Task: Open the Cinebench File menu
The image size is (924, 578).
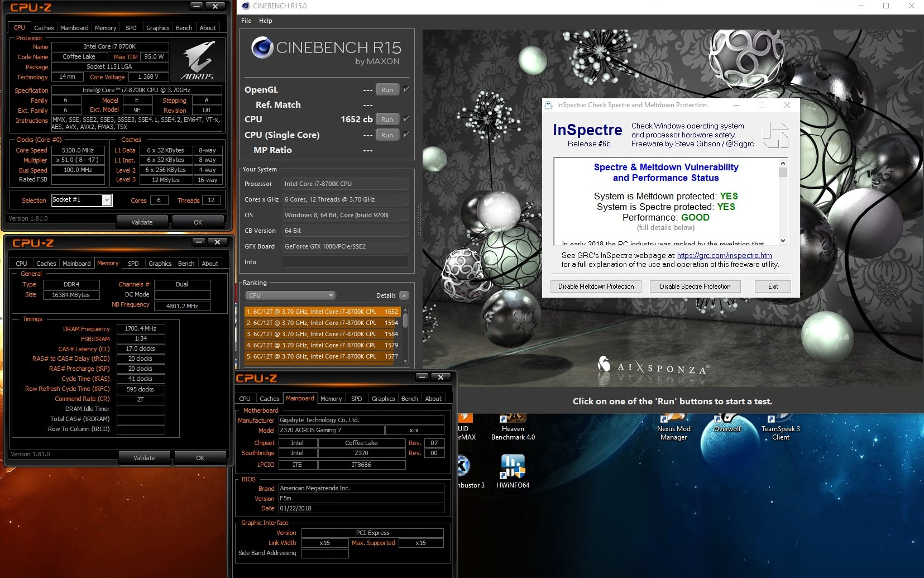Action: tap(246, 21)
